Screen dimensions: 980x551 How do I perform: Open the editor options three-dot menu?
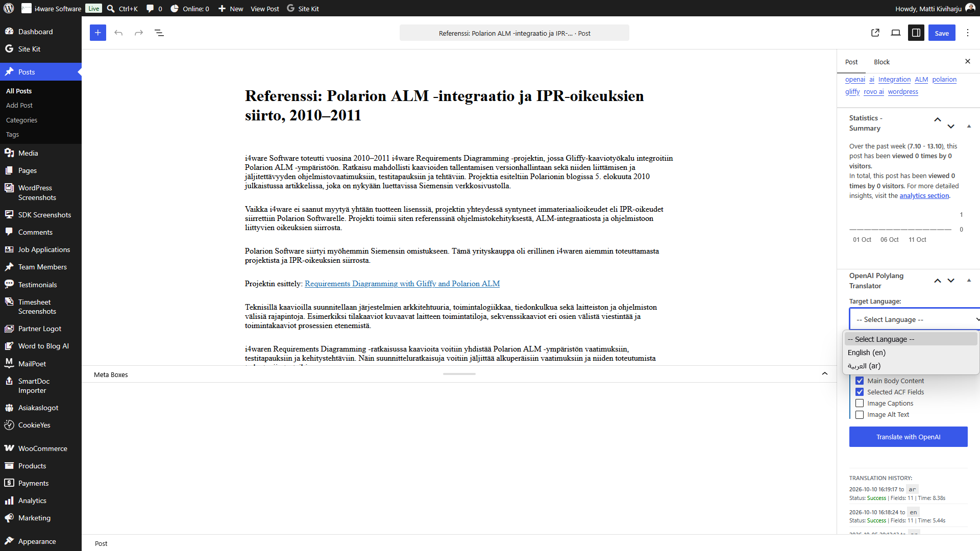(x=968, y=33)
